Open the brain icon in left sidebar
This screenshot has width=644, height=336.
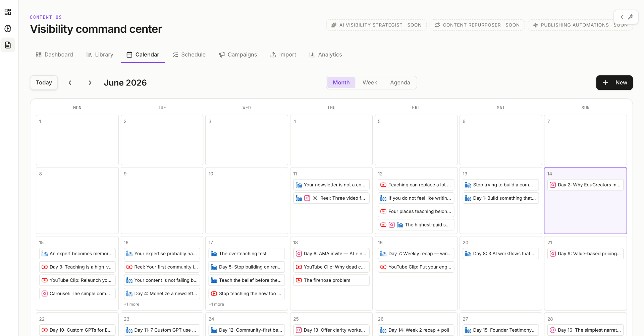[x=8, y=28]
